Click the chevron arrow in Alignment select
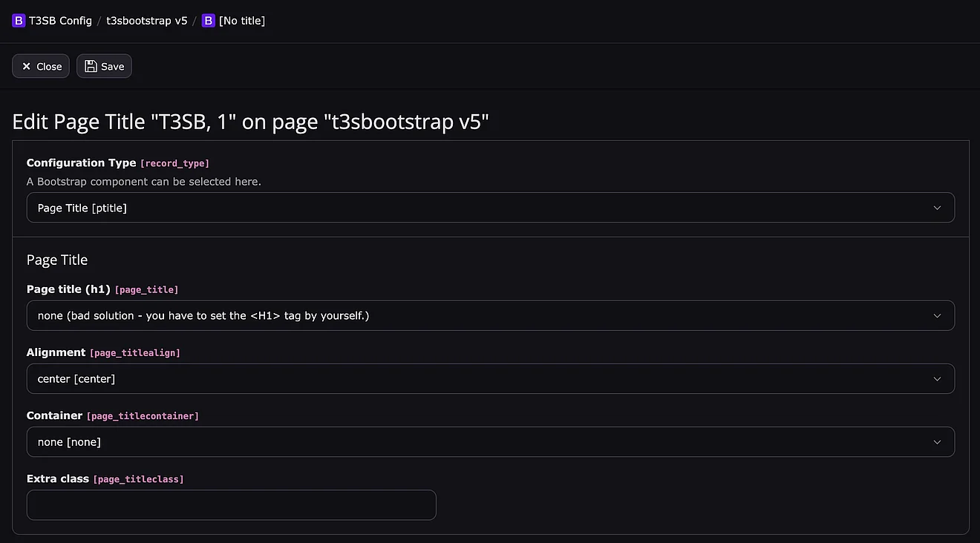This screenshot has height=543, width=980. 937,379
